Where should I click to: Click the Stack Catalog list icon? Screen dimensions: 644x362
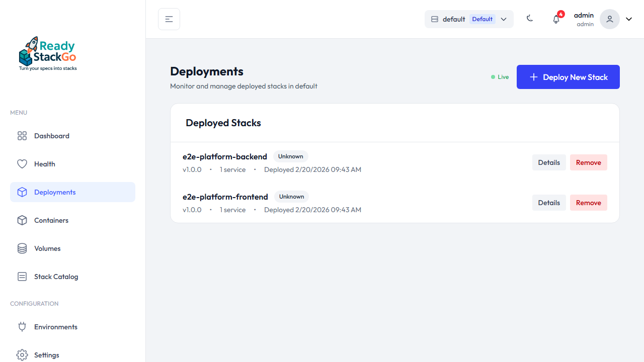click(22, 277)
